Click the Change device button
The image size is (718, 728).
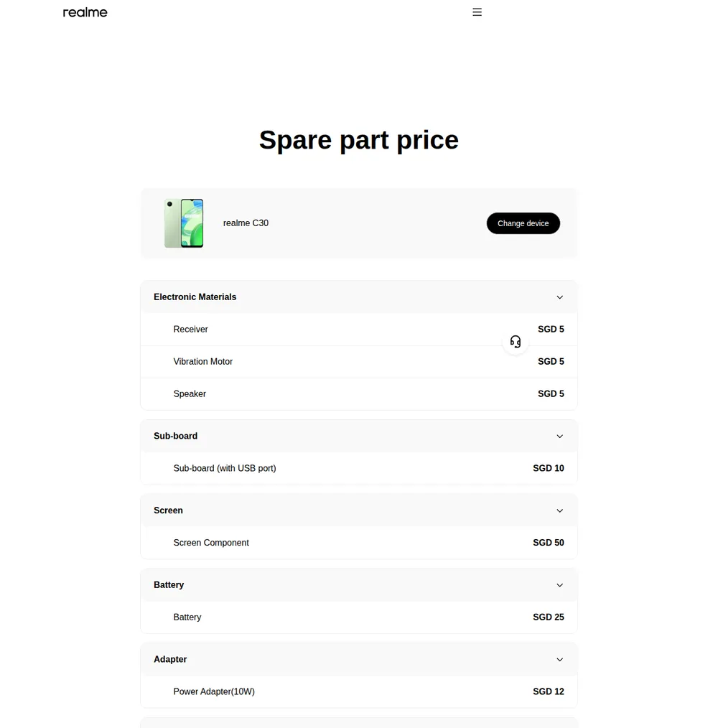coord(523,223)
